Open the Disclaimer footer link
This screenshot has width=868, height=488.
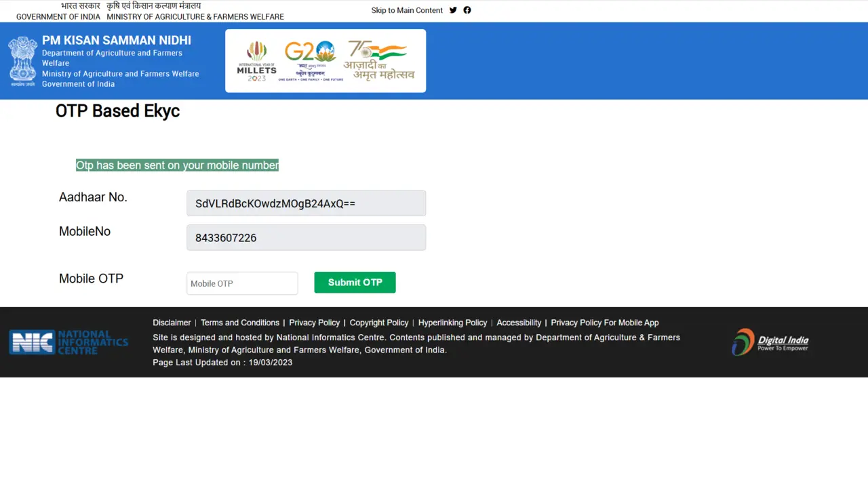point(172,323)
